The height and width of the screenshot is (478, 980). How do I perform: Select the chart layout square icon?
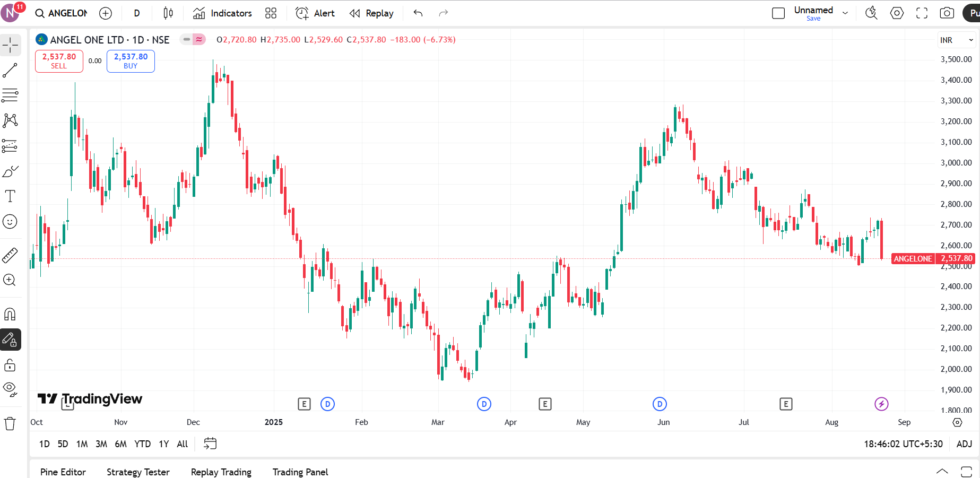click(778, 13)
